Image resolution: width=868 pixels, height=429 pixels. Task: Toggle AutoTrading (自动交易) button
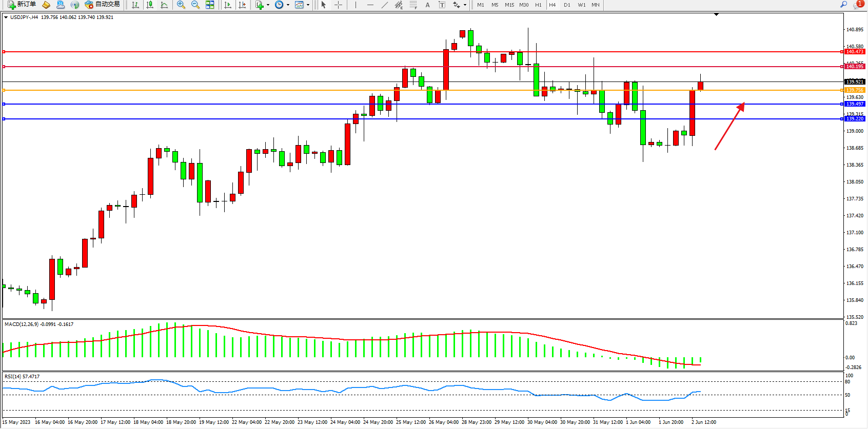(102, 5)
